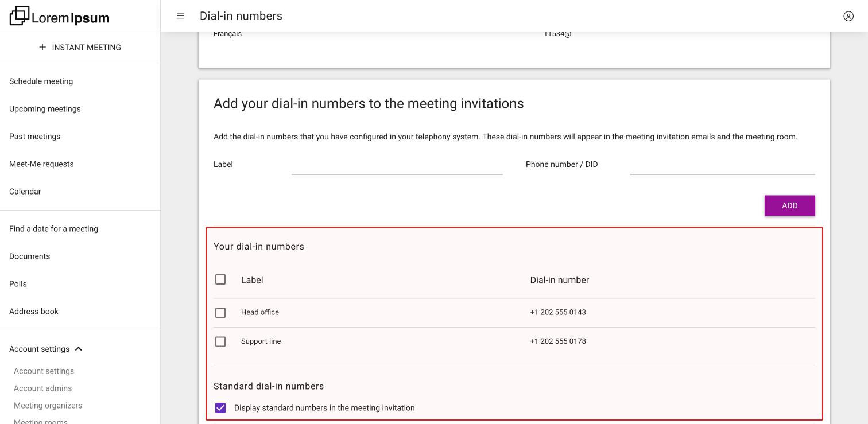Check the Support line row checkbox
The image size is (868, 424).
tap(220, 341)
